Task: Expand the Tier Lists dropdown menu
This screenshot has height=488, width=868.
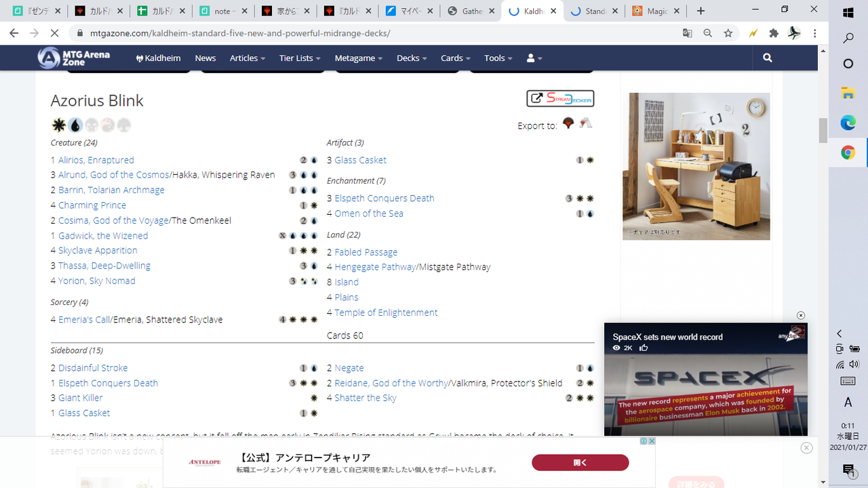Action: pyautogui.click(x=300, y=58)
